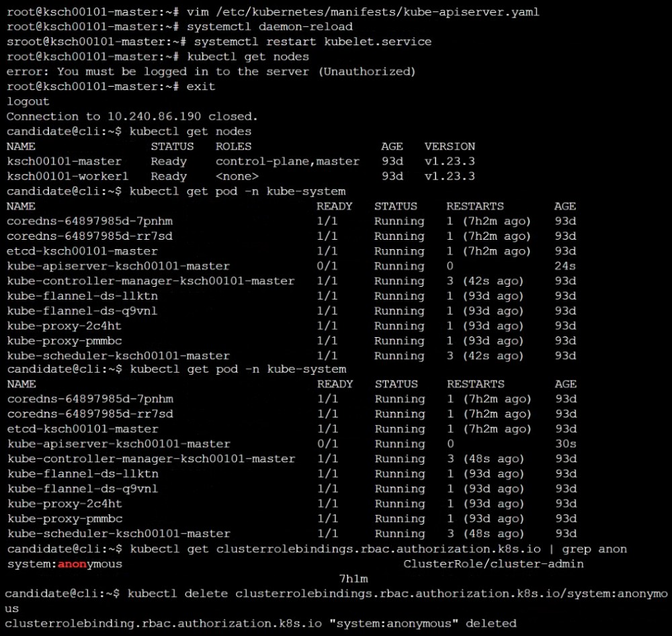Screen dimensions: 672x636
Task: Click the exit command on master prompt
Action: 201,87
